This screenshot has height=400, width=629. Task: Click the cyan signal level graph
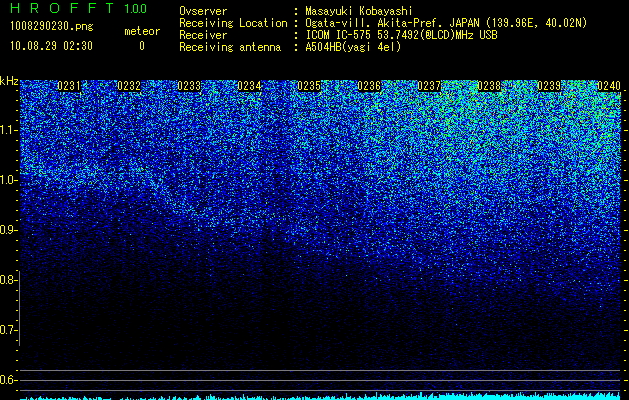pos(321,396)
